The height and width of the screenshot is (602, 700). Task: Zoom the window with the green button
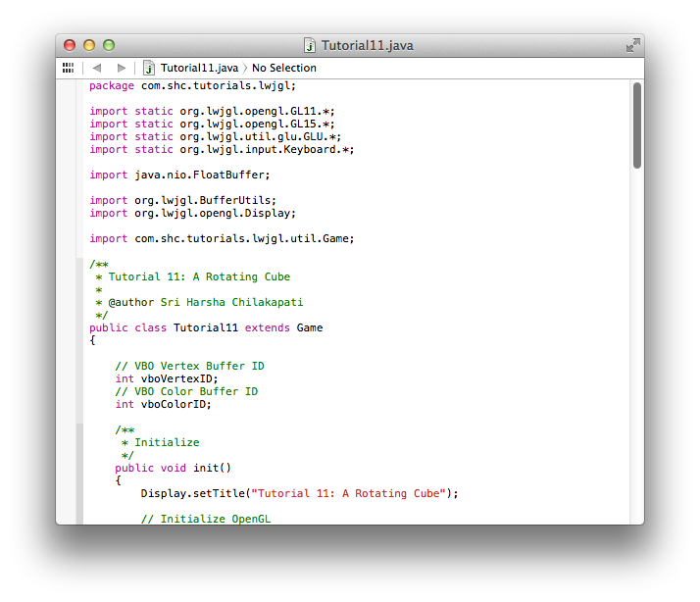109,45
